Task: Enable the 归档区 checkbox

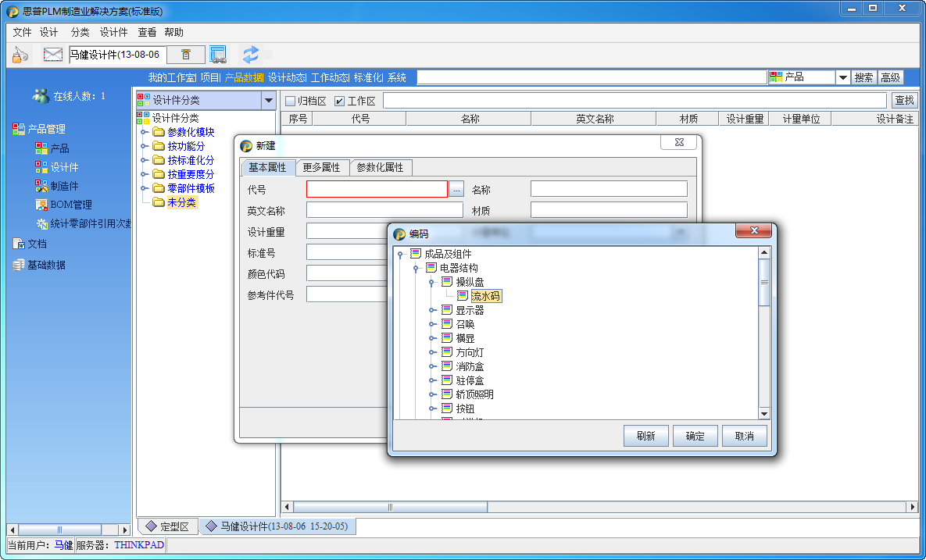Action: pos(290,101)
